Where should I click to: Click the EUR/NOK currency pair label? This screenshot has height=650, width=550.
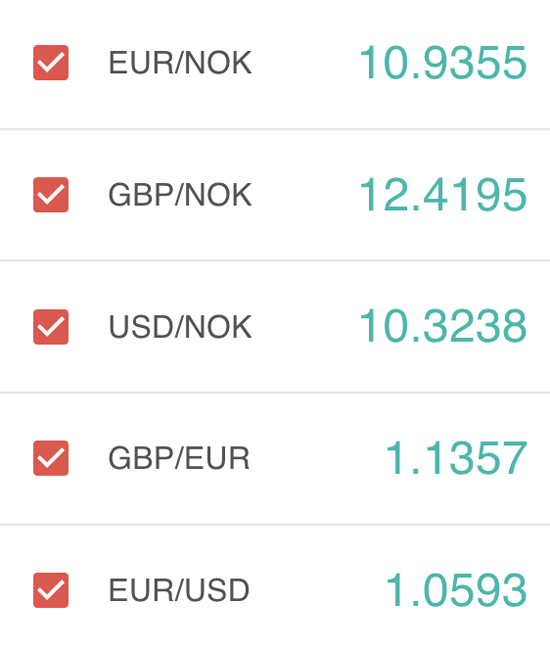[x=180, y=63]
